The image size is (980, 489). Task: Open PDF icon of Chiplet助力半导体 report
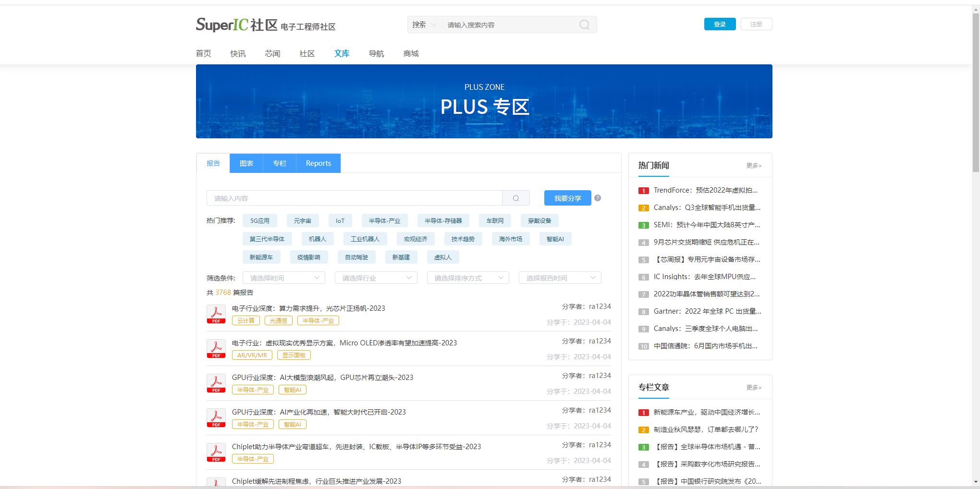pyautogui.click(x=216, y=453)
